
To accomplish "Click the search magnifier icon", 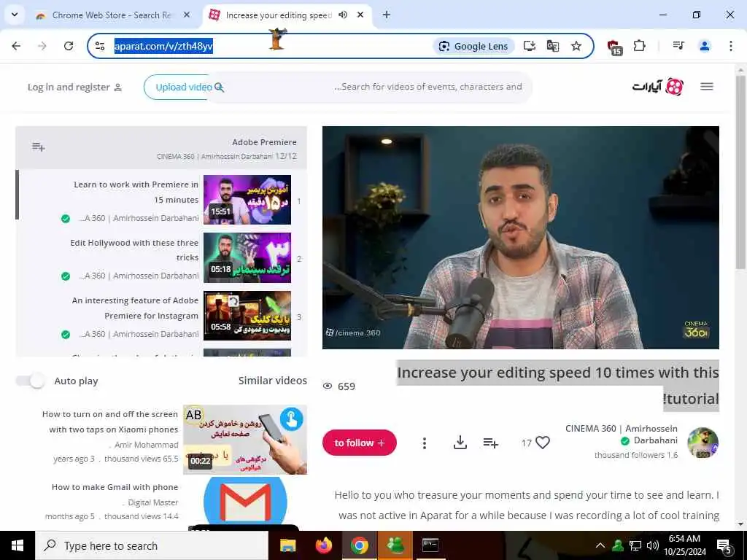I will [x=219, y=87].
